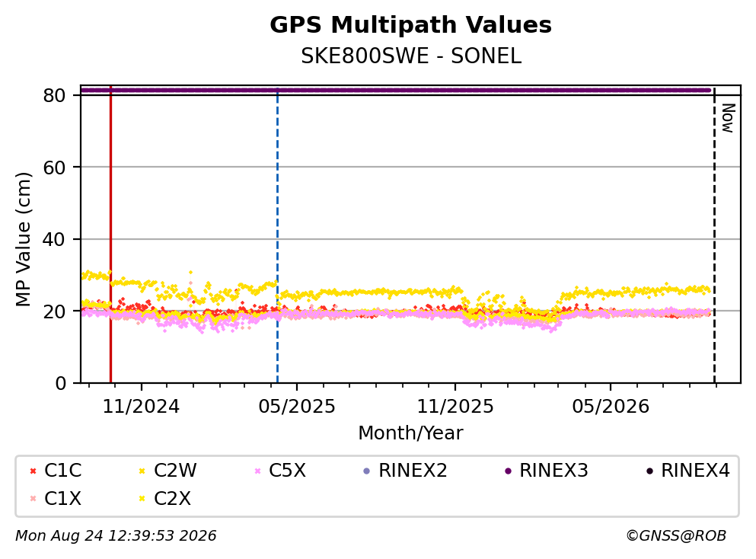Click the RINEX4 black legend dot
The height and width of the screenshot is (559, 756).
pyautogui.click(x=649, y=471)
